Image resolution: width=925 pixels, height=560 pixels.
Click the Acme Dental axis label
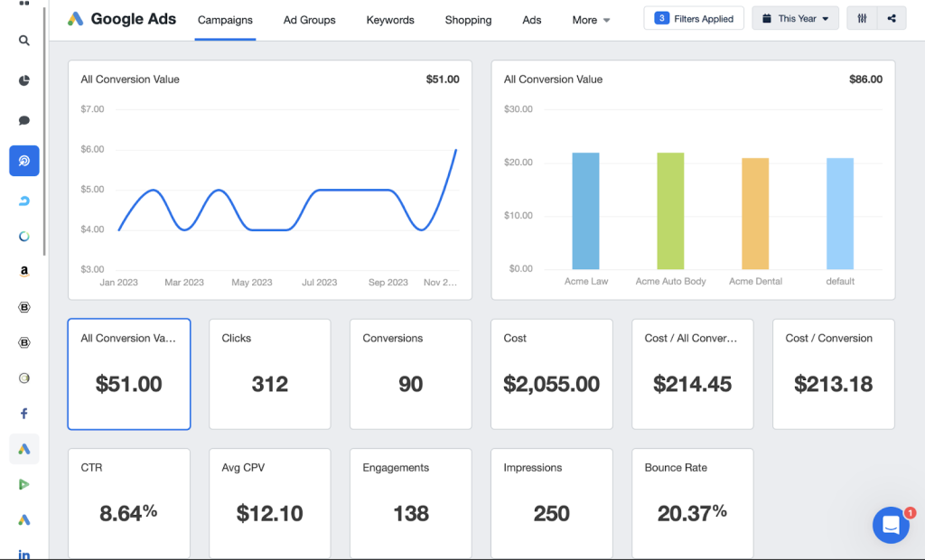pos(756,281)
